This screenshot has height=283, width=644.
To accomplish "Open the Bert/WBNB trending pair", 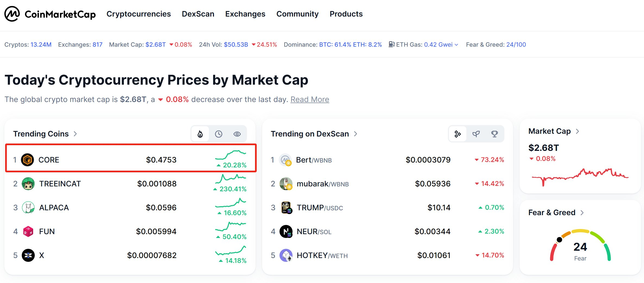I will point(314,160).
